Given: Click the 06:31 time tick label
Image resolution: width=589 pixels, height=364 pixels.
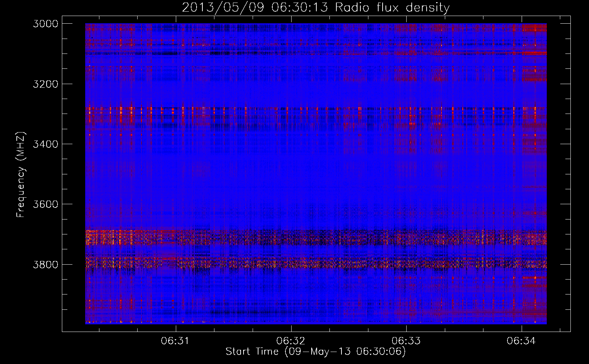Looking at the screenshot, I should 175,341.
